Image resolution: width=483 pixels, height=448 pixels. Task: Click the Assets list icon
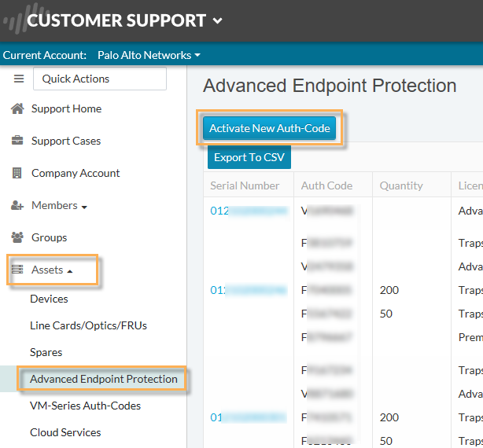point(17,270)
